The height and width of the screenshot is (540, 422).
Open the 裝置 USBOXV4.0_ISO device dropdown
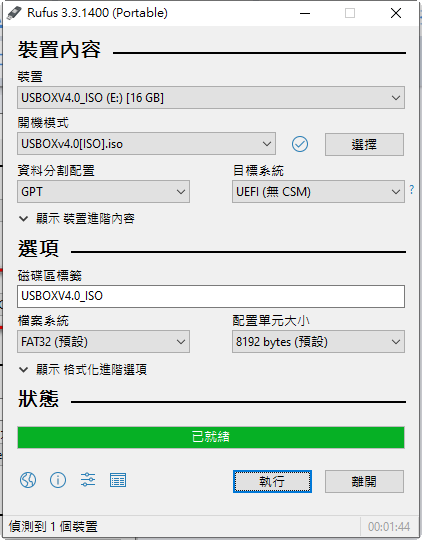coord(211,98)
